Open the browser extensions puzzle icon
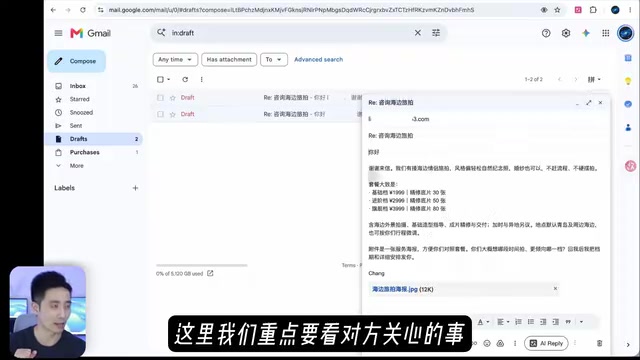This screenshot has width=640, height=360. (x=593, y=10)
